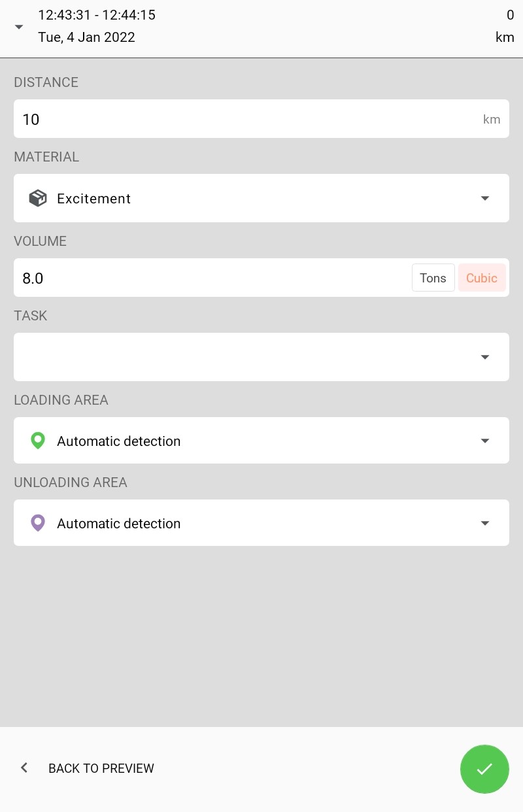523x812 pixels.
Task: Click the Distance input field showing 10
Action: [x=242, y=119]
